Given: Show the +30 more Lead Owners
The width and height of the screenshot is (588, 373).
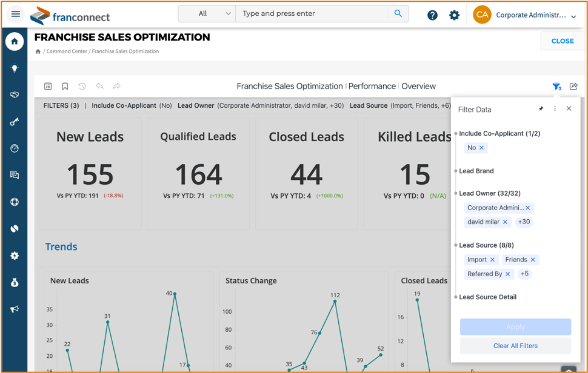Looking at the screenshot, I should tap(524, 222).
